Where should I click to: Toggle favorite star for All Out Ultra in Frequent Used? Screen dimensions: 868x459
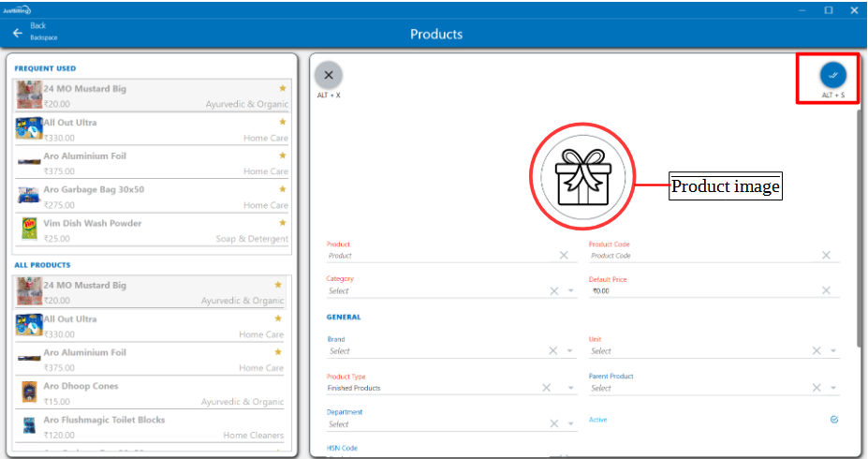[282, 122]
